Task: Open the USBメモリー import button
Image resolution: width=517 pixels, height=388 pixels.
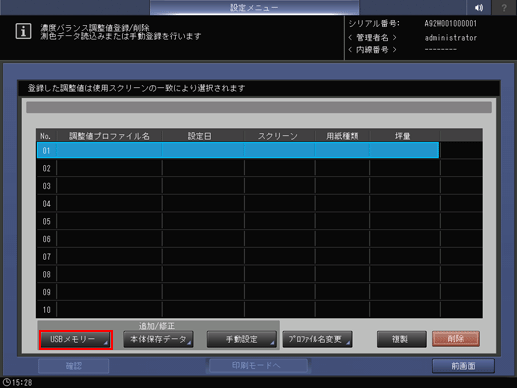Action: point(76,340)
